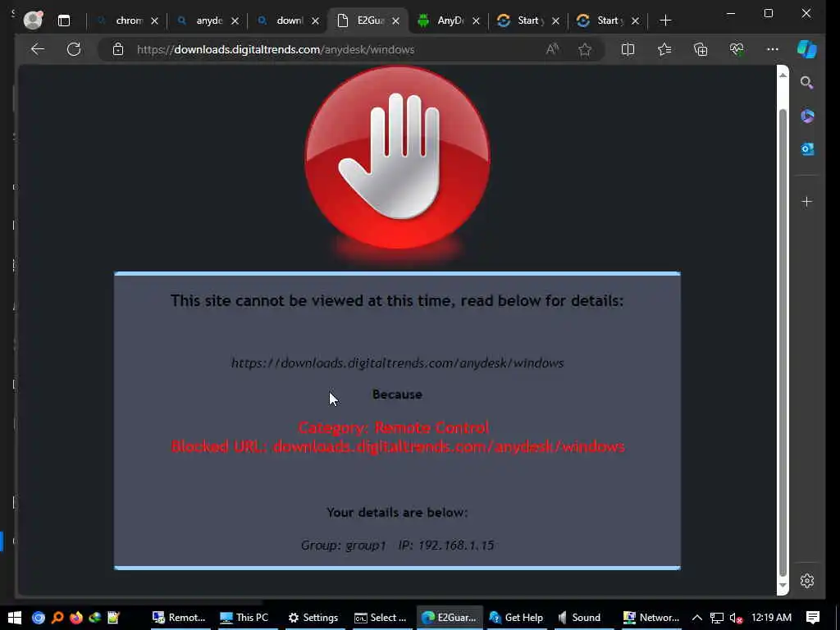
Task: Open the taskbar search magnifier icon
Action: click(57, 618)
